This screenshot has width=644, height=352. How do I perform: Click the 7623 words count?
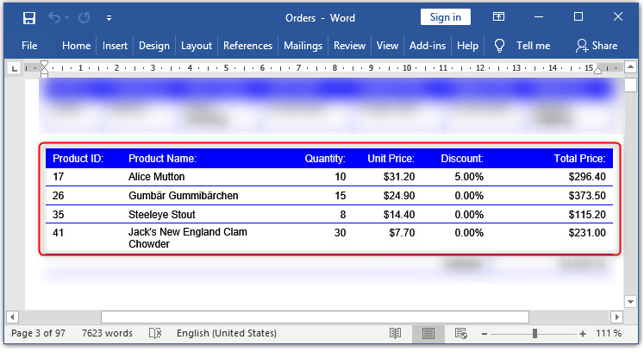[x=107, y=334]
